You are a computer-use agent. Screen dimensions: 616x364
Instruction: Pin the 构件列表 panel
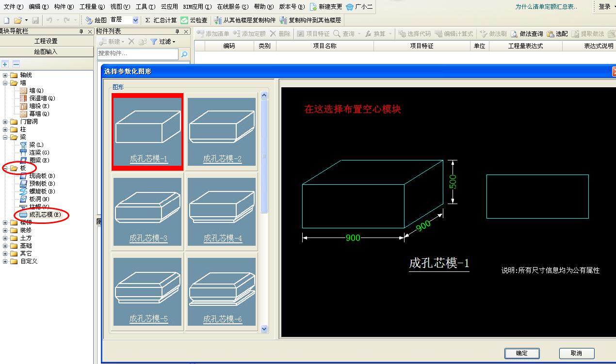pyautogui.click(x=177, y=31)
